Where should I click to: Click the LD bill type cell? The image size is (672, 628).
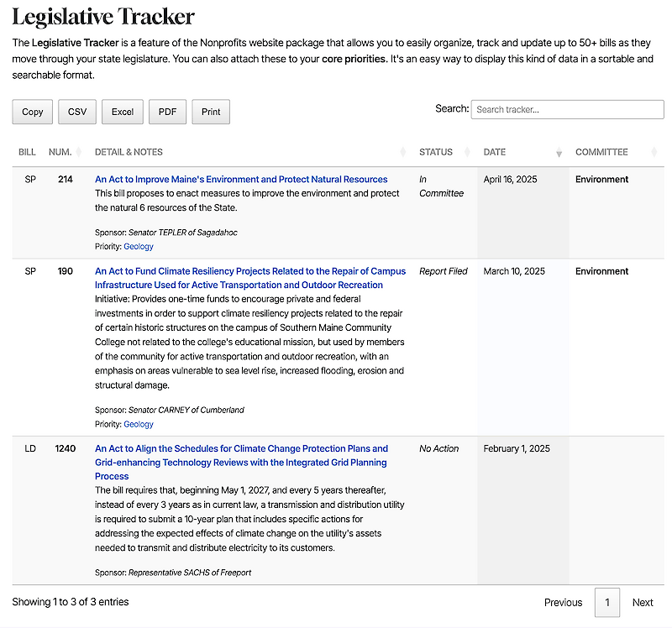click(30, 448)
